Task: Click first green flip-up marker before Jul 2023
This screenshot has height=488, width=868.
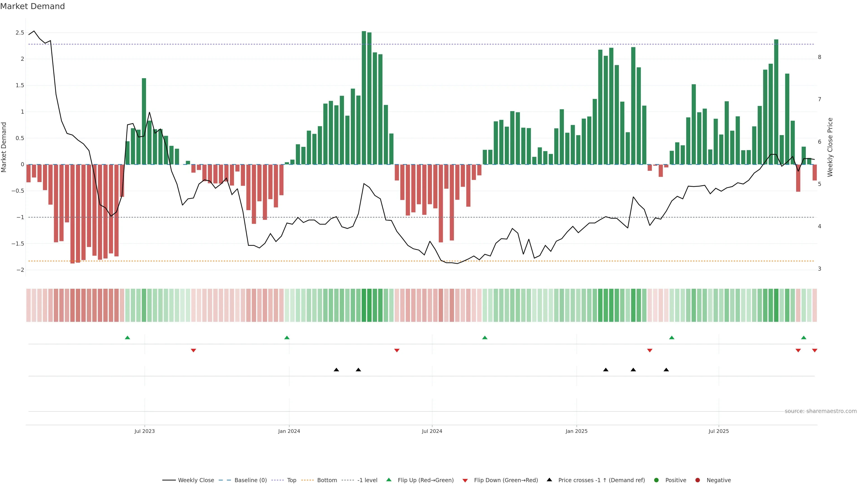Action: click(127, 338)
